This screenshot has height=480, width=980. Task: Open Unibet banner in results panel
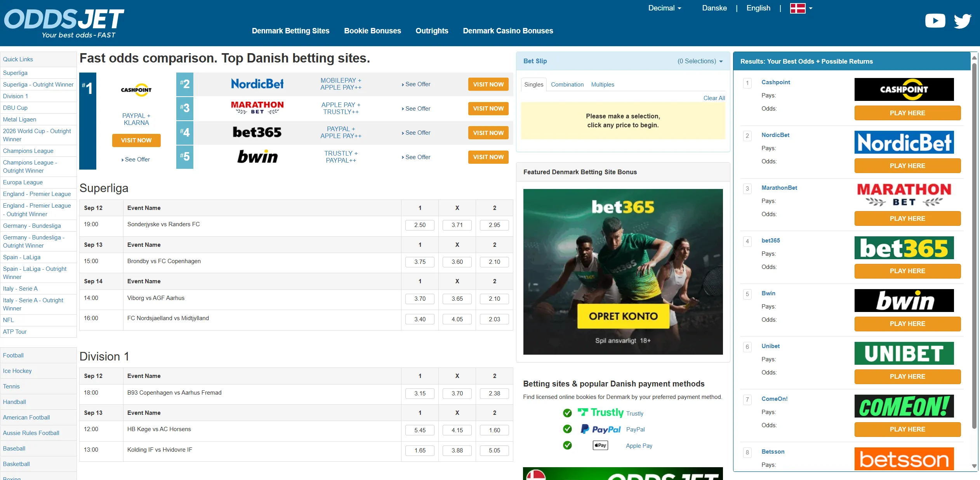[904, 353]
